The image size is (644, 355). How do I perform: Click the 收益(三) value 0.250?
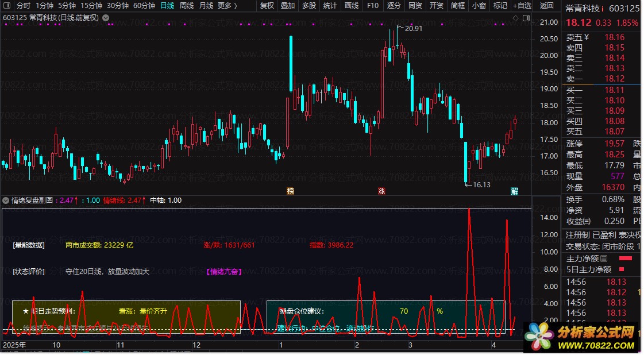(x=615, y=221)
